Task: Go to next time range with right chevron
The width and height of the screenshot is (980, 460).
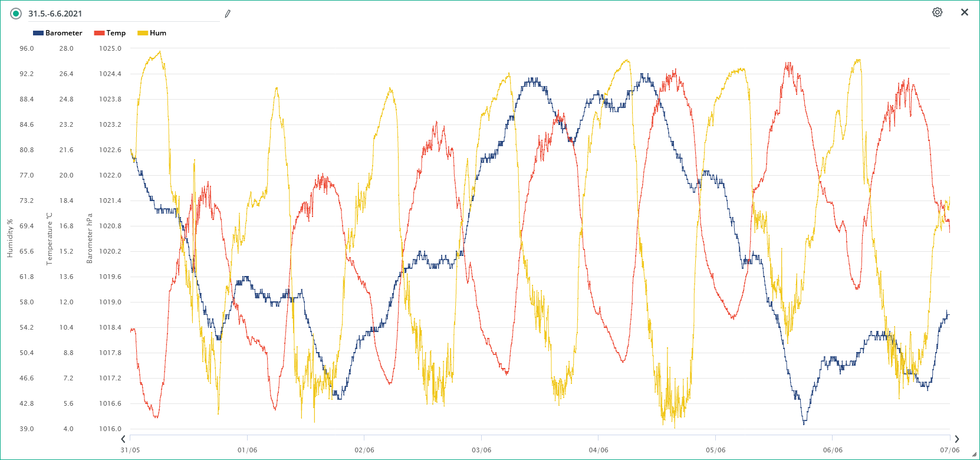Action: pos(957,439)
